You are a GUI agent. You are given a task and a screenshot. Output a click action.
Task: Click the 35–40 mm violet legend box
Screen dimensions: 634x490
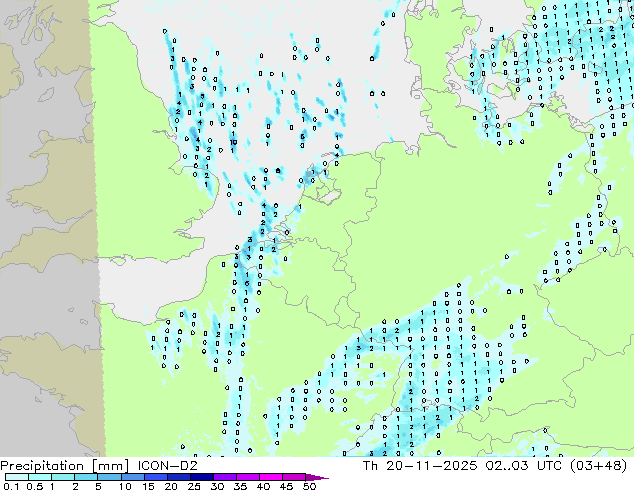[x=247, y=477]
